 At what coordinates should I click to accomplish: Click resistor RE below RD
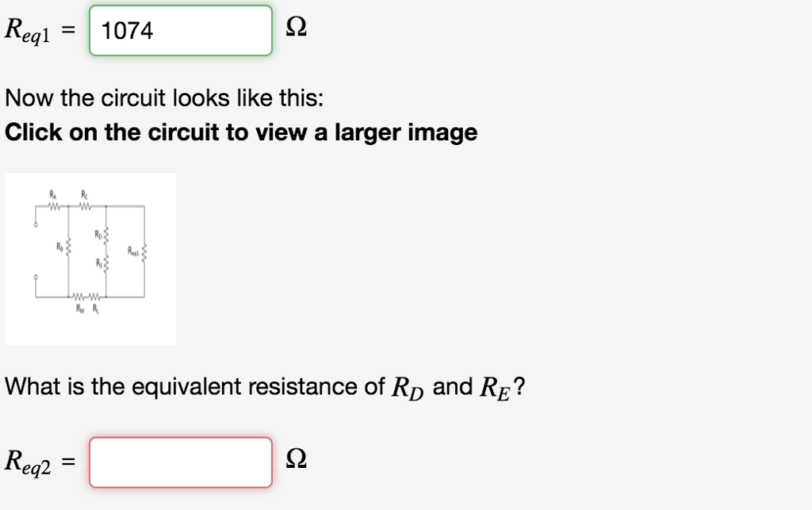click(x=106, y=264)
